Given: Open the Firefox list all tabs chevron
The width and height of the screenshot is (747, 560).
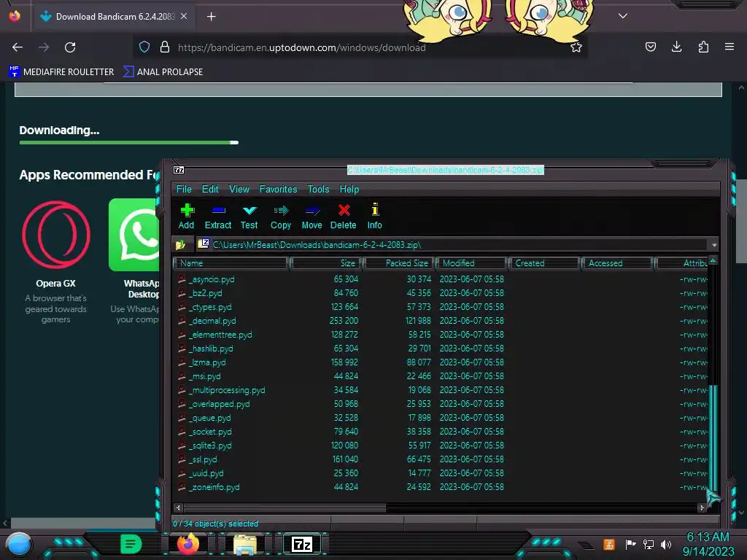Looking at the screenshot, I should tap(623, 16).
